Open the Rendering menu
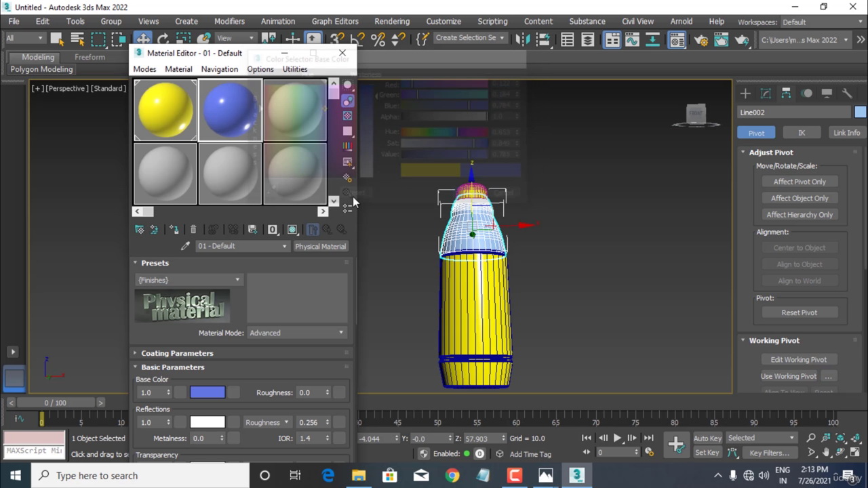Image resolution: width=868 pixels, height=488 pixels. pos(392,21)
